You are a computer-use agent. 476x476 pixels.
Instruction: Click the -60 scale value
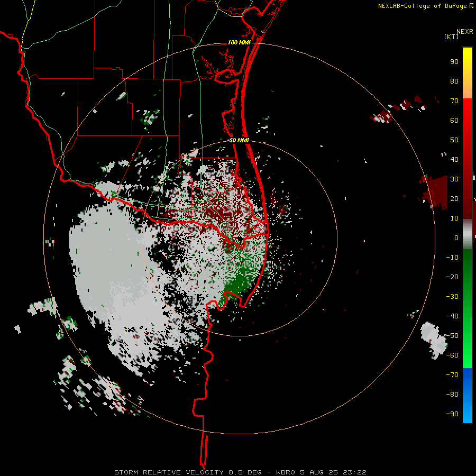(452, 355)
